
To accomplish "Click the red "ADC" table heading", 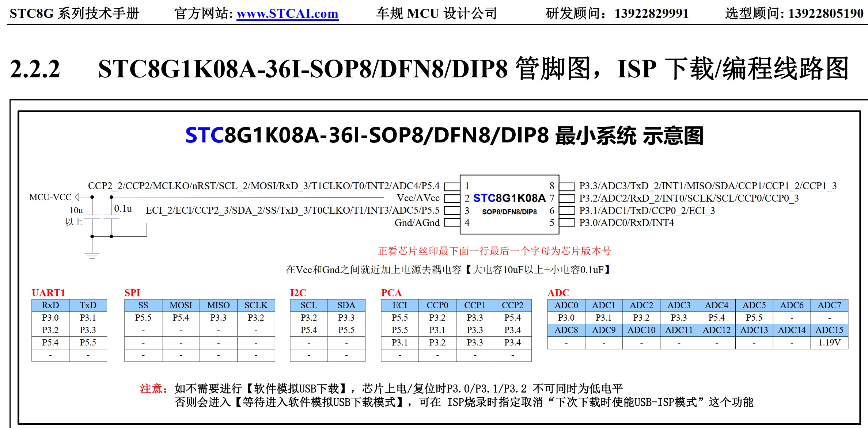I will (x=558, y=293).
